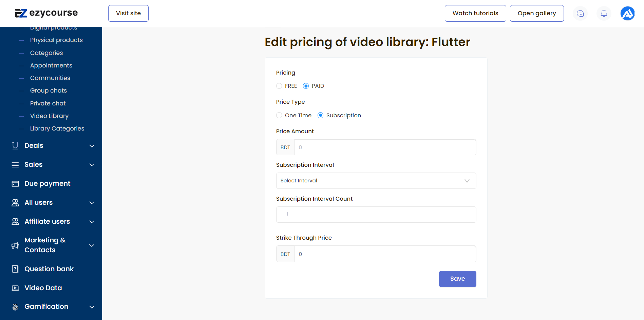Click the Gamification medal icon
The image size is (644, 320).
[15, 307]
